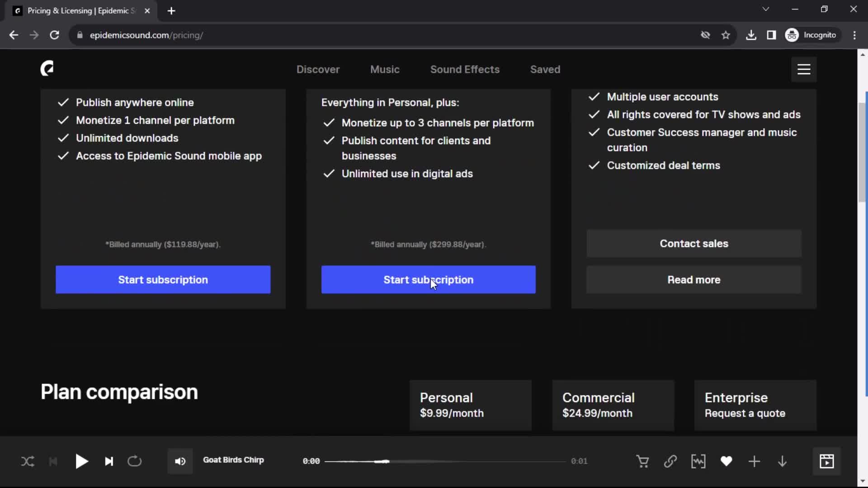The width and height of the screenshot is (868, 488).
Task: Start subscription for Commercial plan
Action: tap(428, 279)
